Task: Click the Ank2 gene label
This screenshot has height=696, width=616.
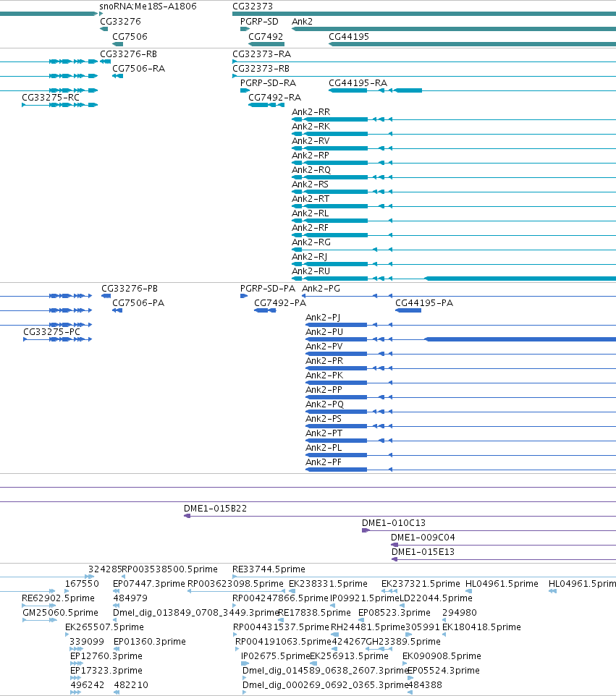Action: (x=302, y=22)
